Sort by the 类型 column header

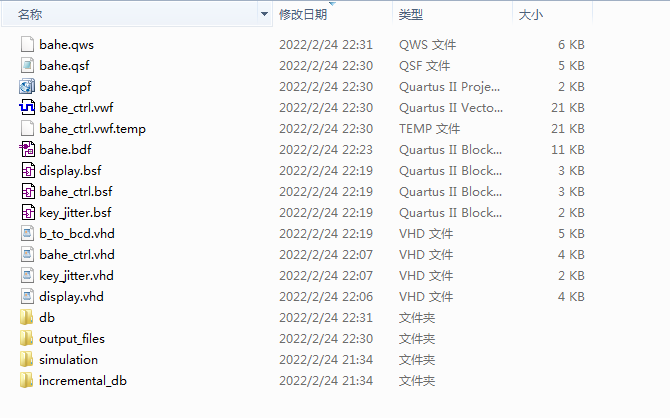pos(411,15)
